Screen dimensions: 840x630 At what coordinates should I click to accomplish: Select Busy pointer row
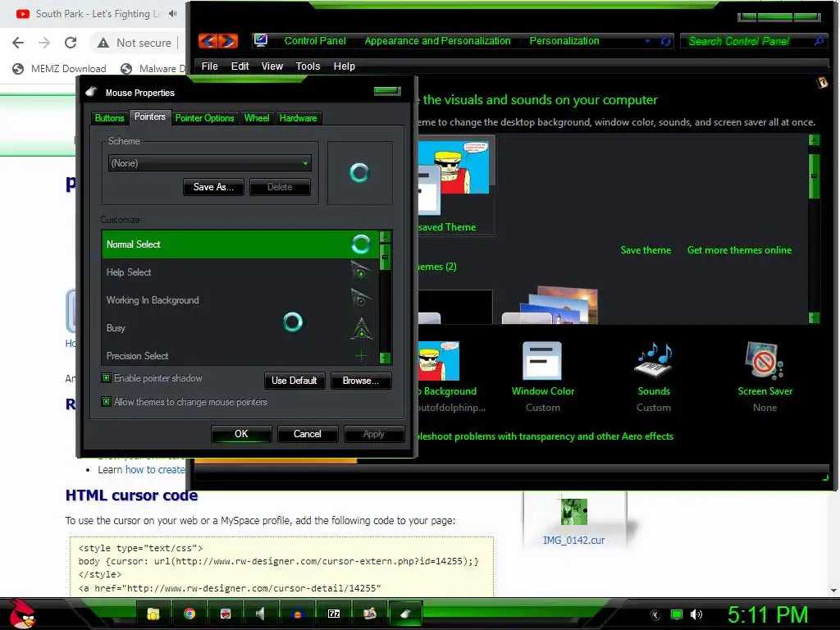tap(240, 328)
